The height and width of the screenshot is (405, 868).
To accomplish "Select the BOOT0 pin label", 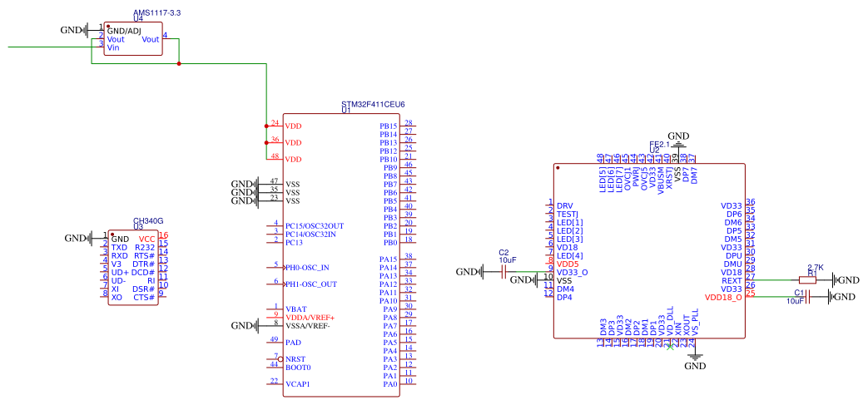I will tap(298, 368).
